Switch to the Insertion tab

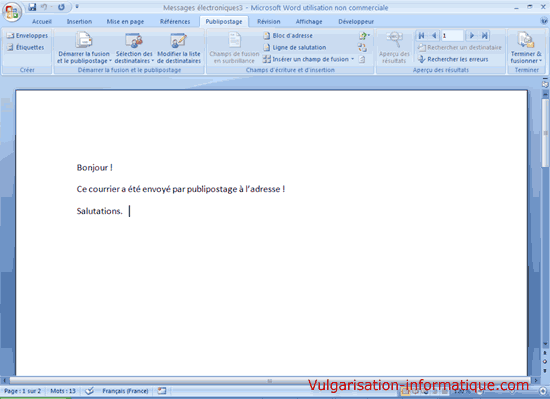(79, 22)
